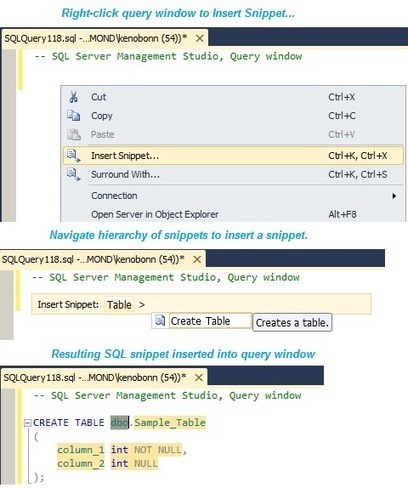The width and height of the screenshot is (408, 488).
Task: Click the column_1 placeholder
Action: pyautogui.click(x=81, y=450)
